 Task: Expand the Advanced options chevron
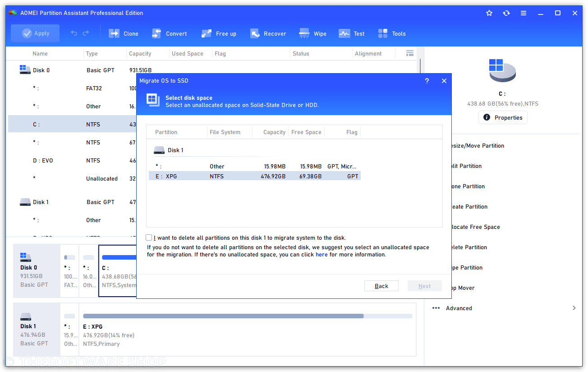(x=574, y=308)
